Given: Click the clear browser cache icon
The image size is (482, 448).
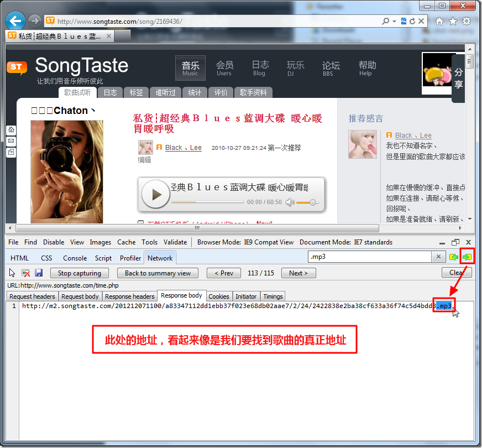Looking at the screenshot, I should [x=25, y=273].
